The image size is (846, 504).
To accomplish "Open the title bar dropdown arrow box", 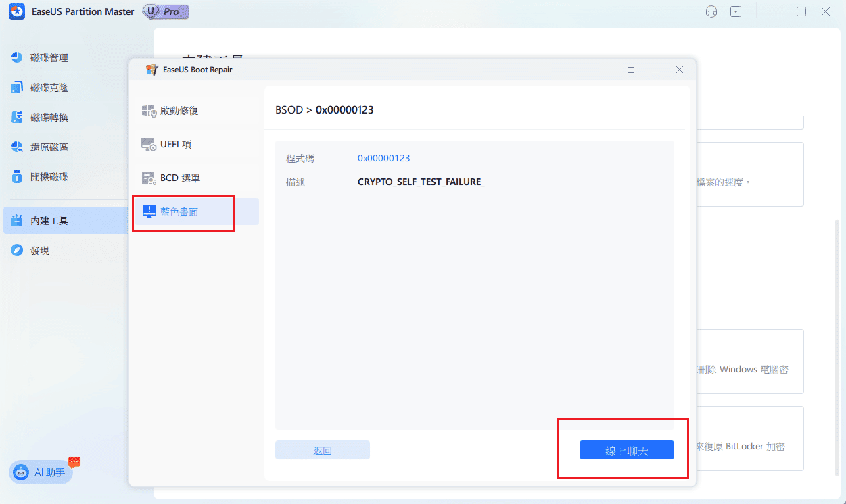I will [x=736, y=11].
